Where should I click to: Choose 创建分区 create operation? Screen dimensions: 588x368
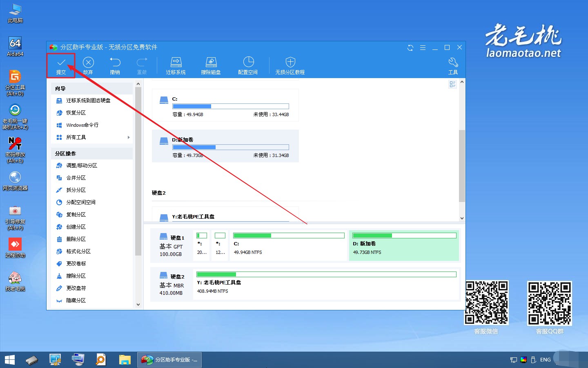76,227
